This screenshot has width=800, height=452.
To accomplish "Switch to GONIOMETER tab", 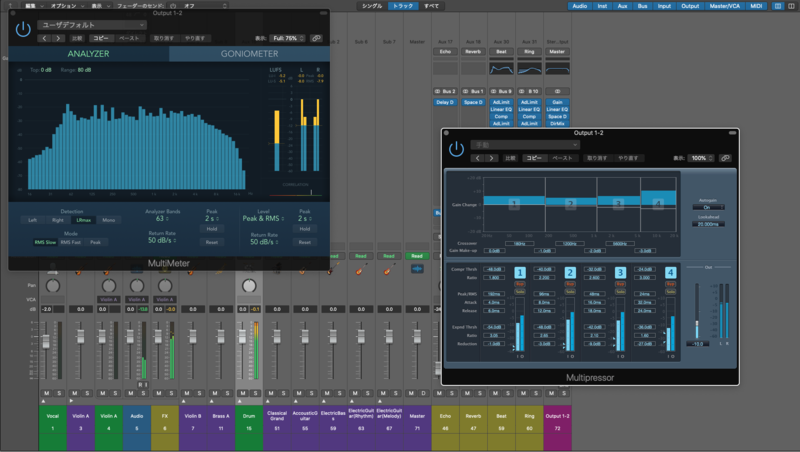I will pos(249,54).
